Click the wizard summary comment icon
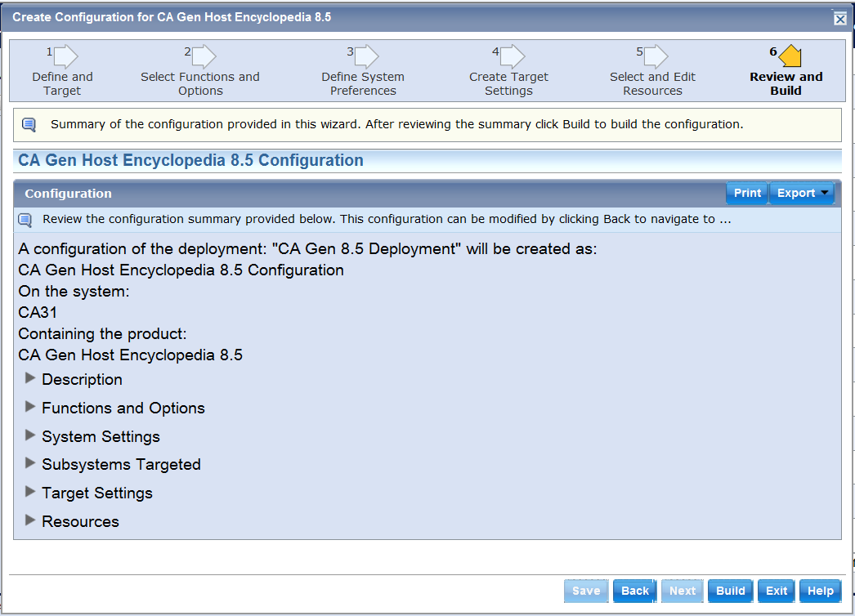855x616 pixels. click(x=29, y=125)
